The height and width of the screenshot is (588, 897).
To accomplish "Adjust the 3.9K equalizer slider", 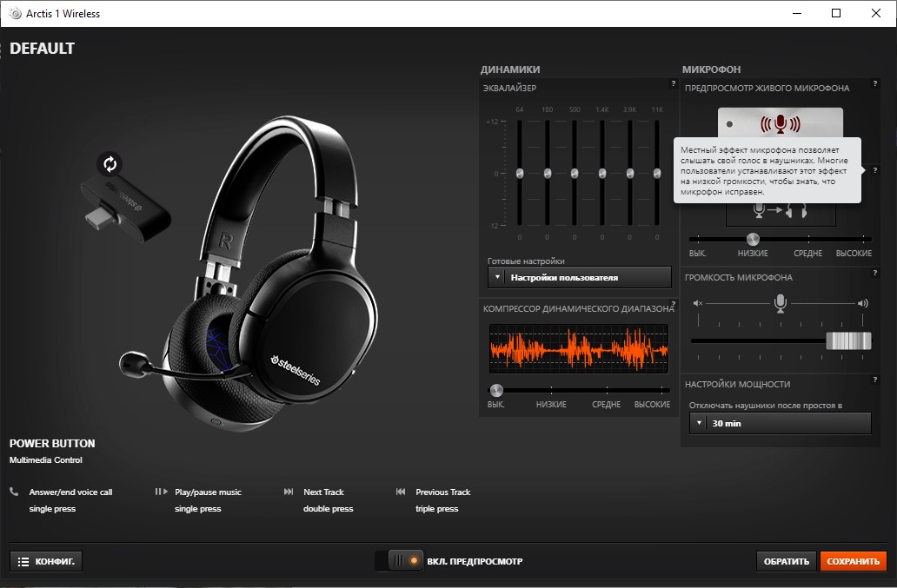I will point(629,173).
